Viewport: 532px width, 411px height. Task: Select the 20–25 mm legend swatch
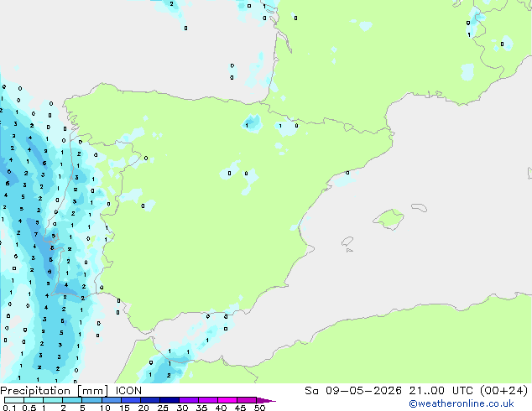point(149,400)
